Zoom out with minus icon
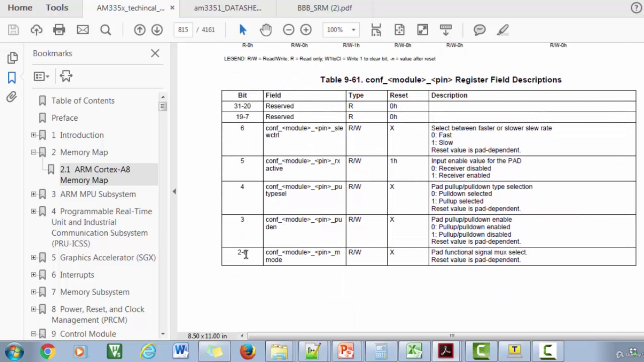This screenshot has width=644, height=362. [288, 30]
